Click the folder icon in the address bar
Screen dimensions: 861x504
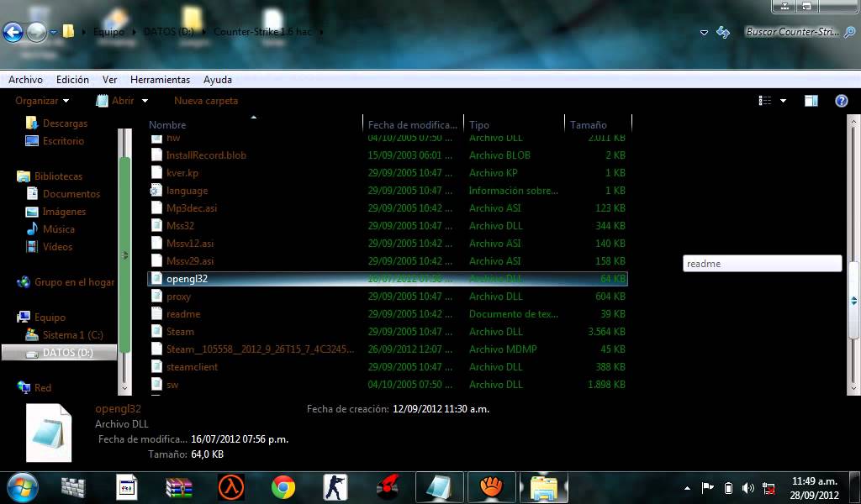[x=68, y=31]
